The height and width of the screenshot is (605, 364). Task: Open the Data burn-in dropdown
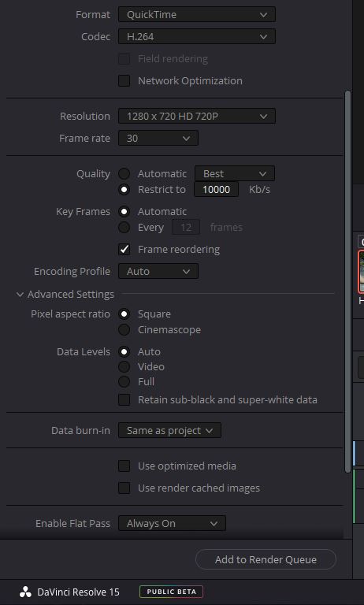170,431
